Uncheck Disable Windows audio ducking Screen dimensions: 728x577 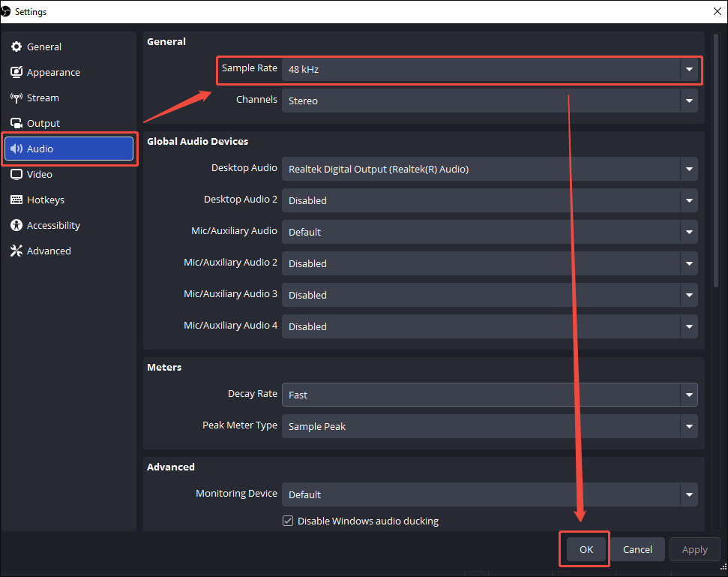pyautogui.click(x=287, y=520)
